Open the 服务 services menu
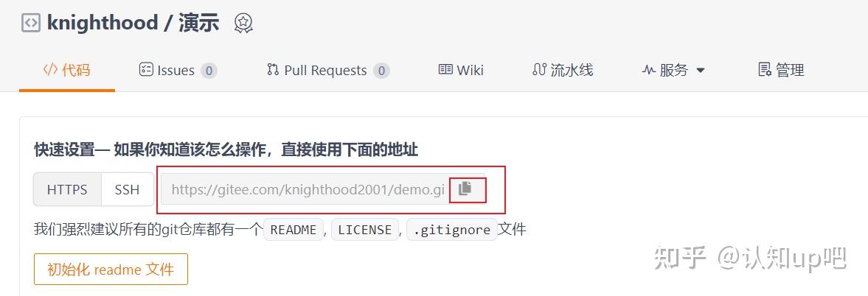 673,70
